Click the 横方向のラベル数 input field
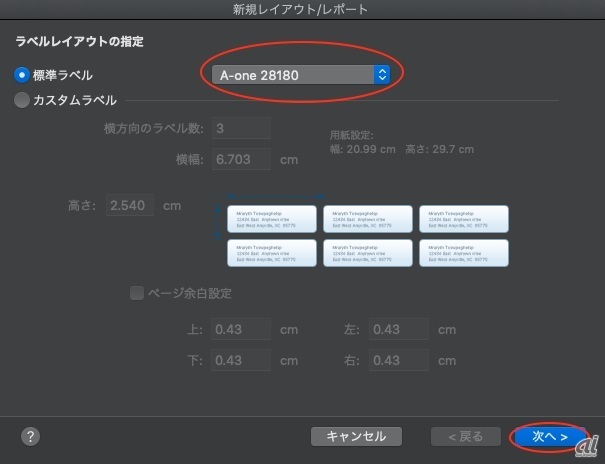This screenshot has width=605, height=464. point(241,129)
